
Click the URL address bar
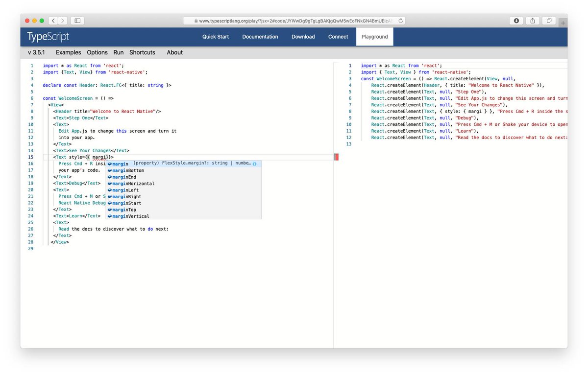pyautogui.click(x=294, y=21)
